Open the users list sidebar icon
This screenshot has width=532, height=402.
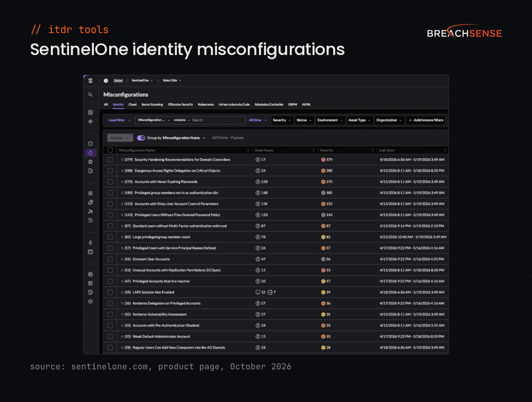pyautogui.click(x=90, y=193)
